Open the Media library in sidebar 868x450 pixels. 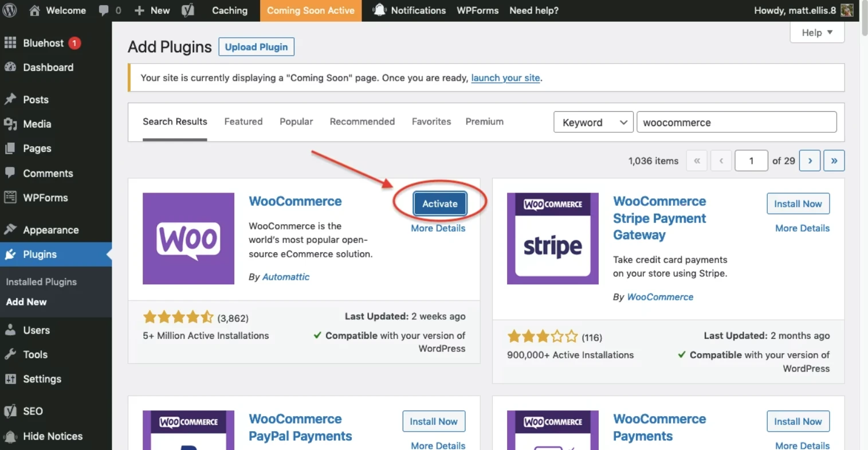[x=37, y=124]
